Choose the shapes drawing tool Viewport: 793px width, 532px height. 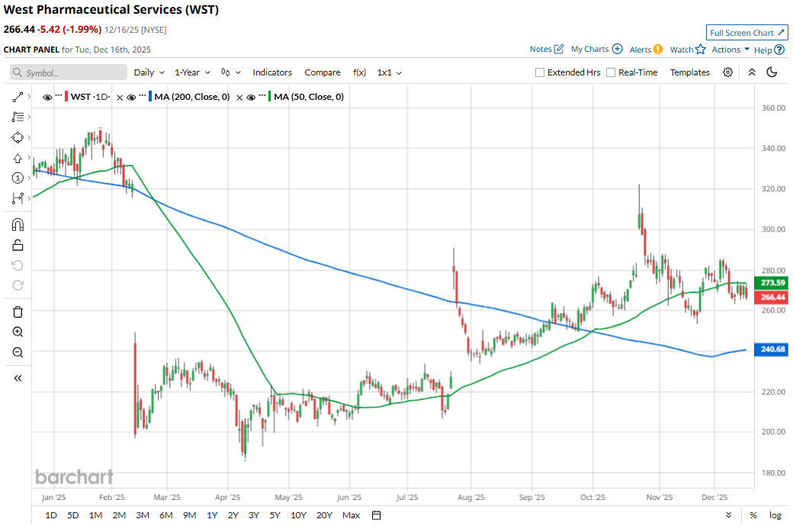pyautogui.click(x=18, y=137)
